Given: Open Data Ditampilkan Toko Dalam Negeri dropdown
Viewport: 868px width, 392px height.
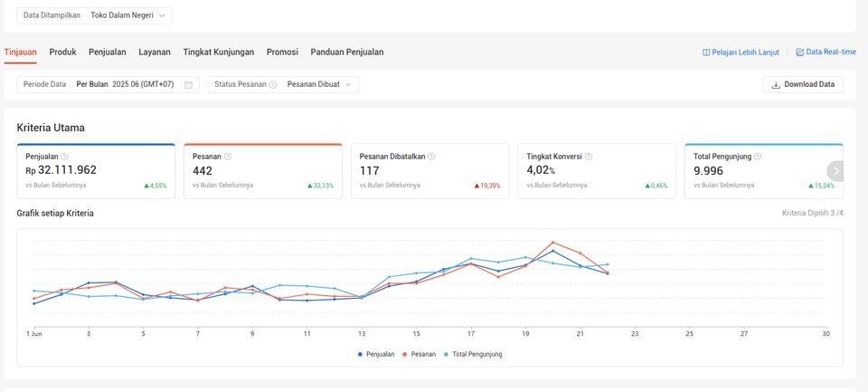Looking at the screenshot, I should pos(95,15).
